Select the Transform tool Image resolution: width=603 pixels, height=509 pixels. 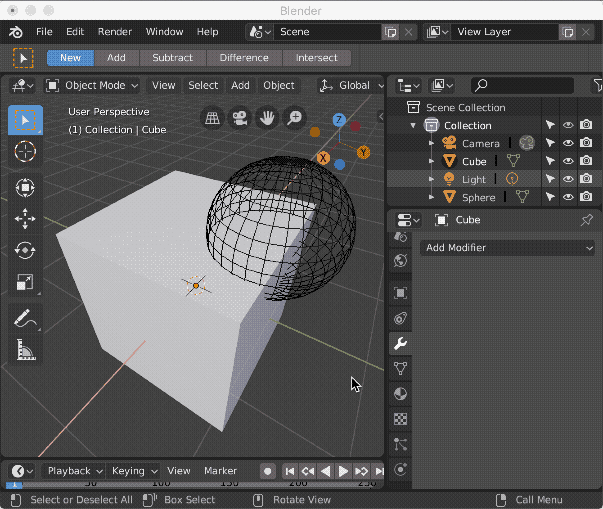click(x=25, y=188)
